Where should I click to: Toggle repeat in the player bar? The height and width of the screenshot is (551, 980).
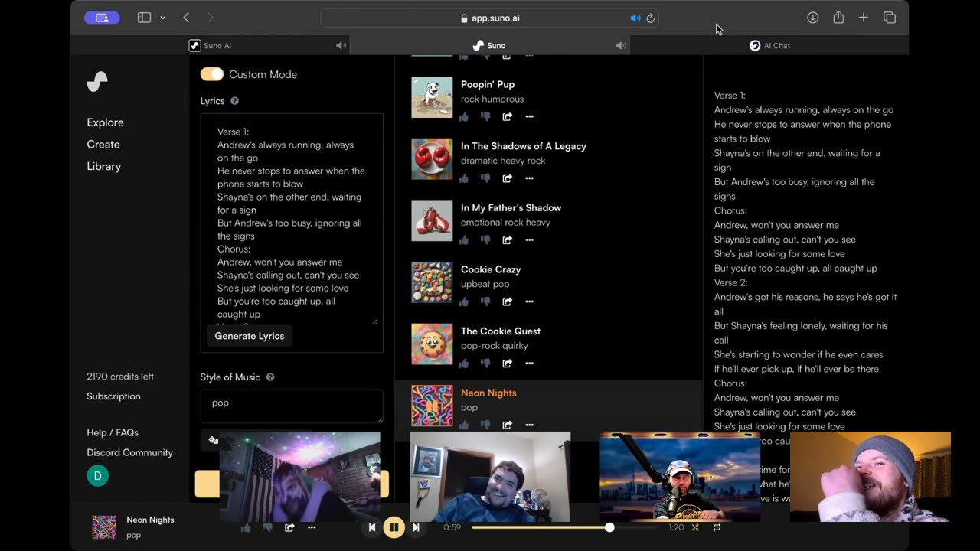(x=717, y=527)
